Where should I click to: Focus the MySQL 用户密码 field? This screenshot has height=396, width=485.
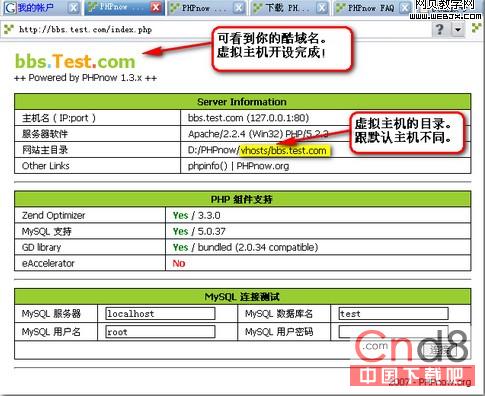(393, 332)
